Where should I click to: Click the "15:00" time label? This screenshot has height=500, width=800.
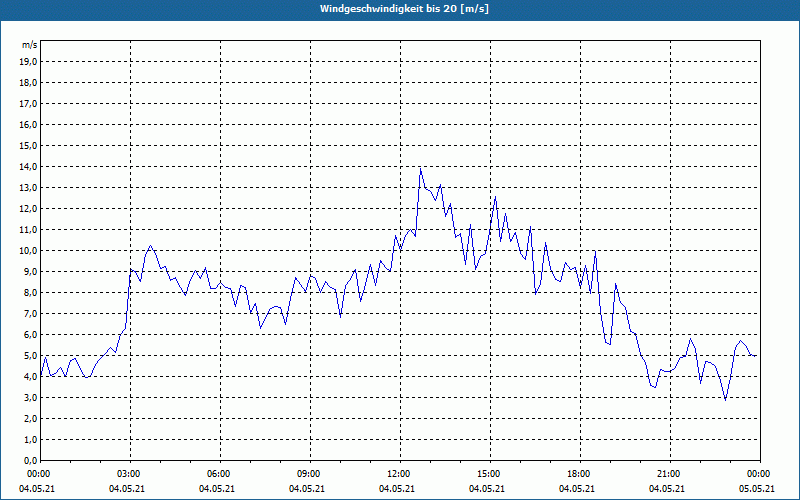(x=490, y=474)
